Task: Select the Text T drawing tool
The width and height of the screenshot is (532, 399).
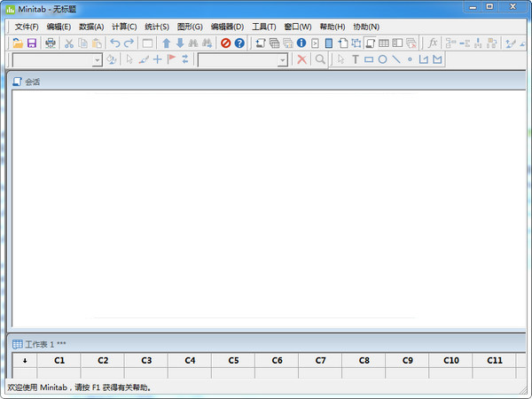Action: 355,59
